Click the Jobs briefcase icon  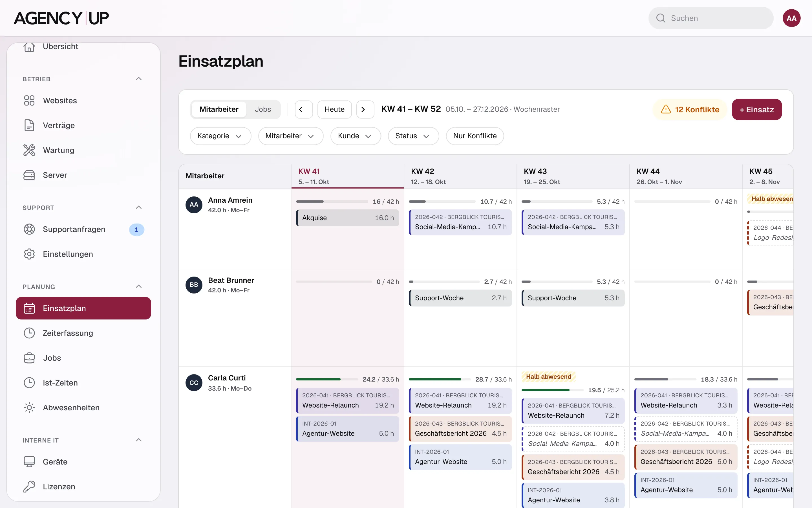coord(29,358)
